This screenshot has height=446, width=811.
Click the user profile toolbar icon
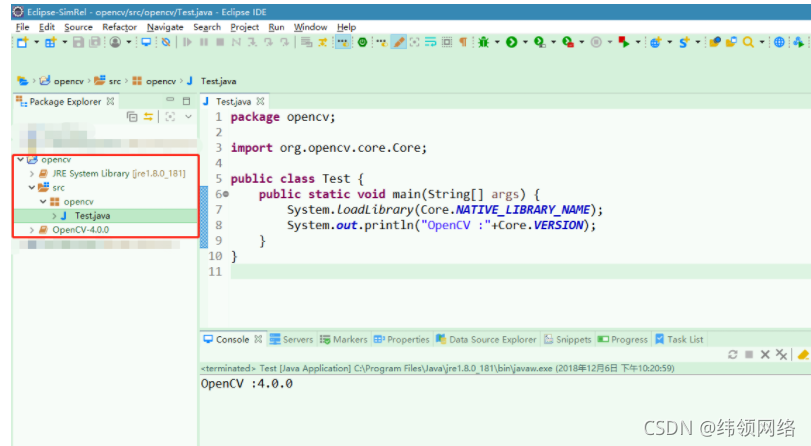(115, 42)
